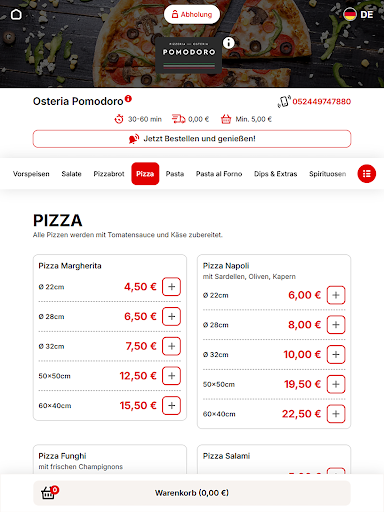This screenshot has height=512, width=384.
Task: Open the red category list menu icon
Action: point(367,174)
